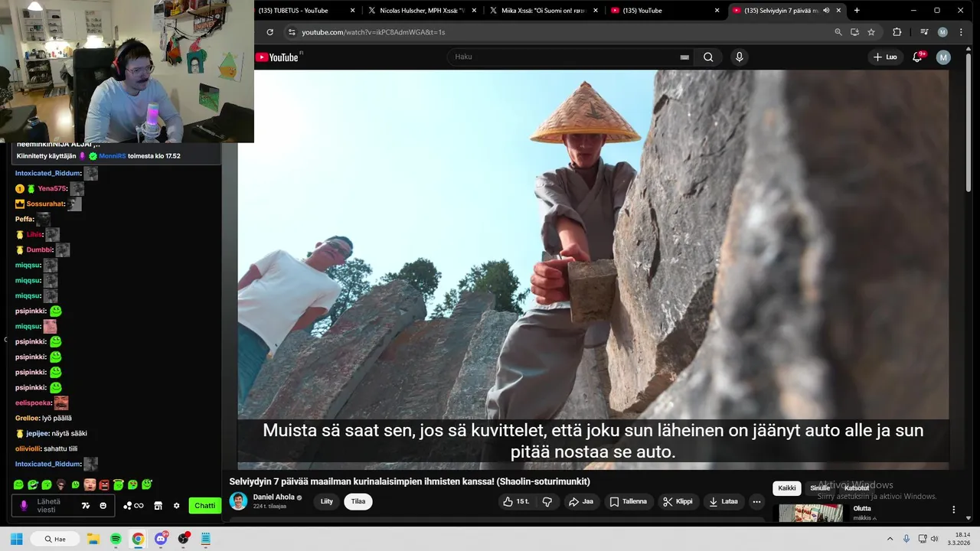Switch to the Nicolas Hulscher X tab
Viewport: 980px width, 551px height.
421,10
